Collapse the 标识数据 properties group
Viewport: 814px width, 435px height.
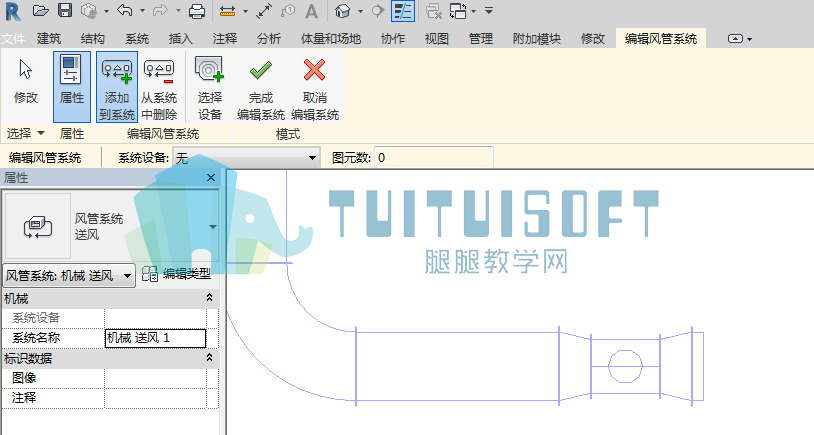point(210,357)
